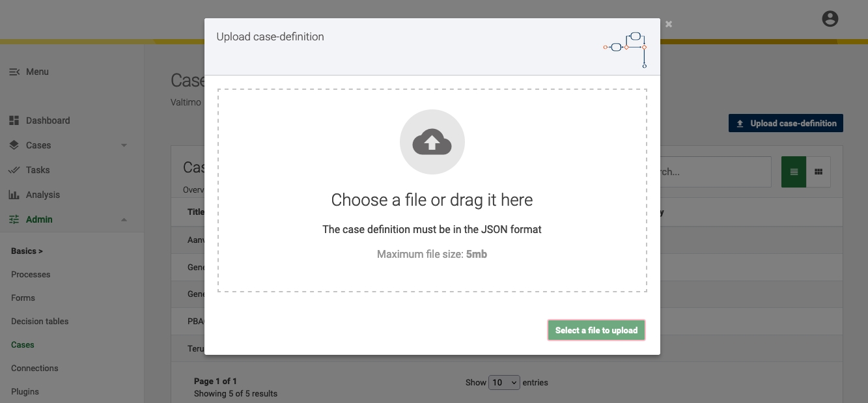
Task: Open Decision tables in sidebar
Action: click(x=40, y=321)
